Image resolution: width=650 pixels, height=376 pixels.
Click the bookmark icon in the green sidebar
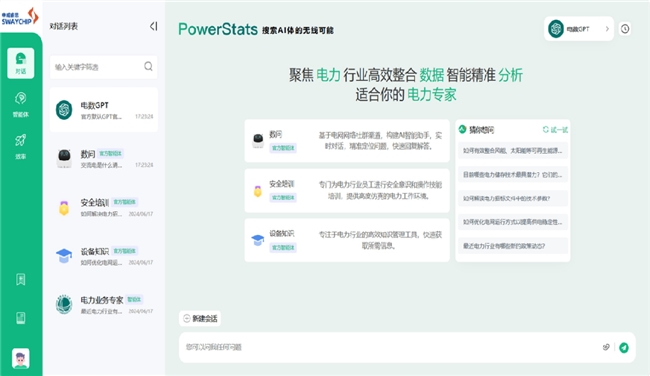pos(21,279)
